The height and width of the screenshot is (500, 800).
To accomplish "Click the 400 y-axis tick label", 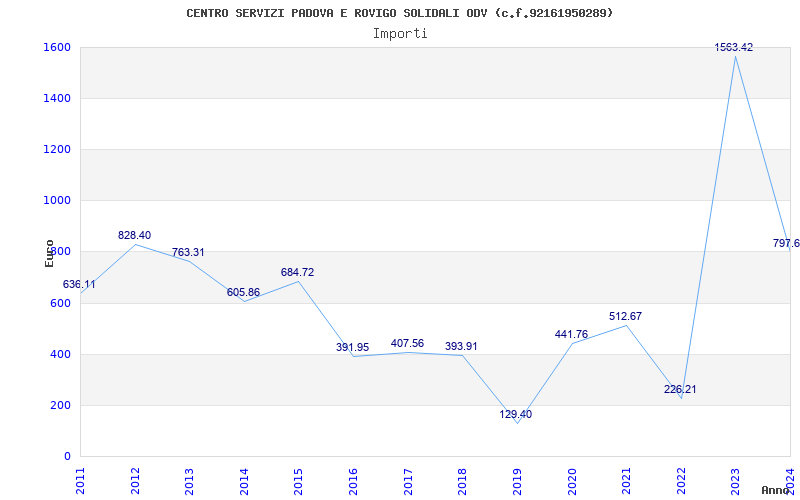I will click(x=59, y=354).
